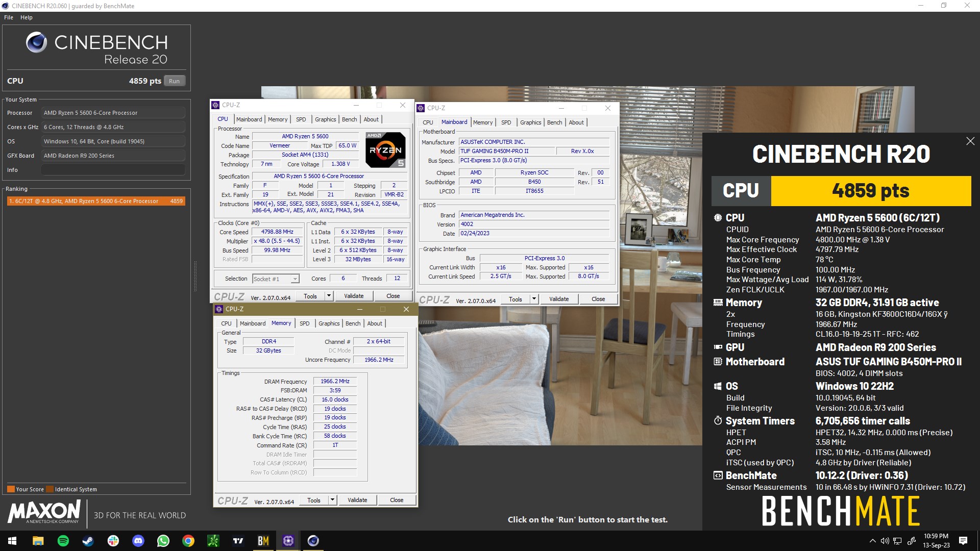
Task: Click the Cinebench sphere logo
Action: click(36, 42)
